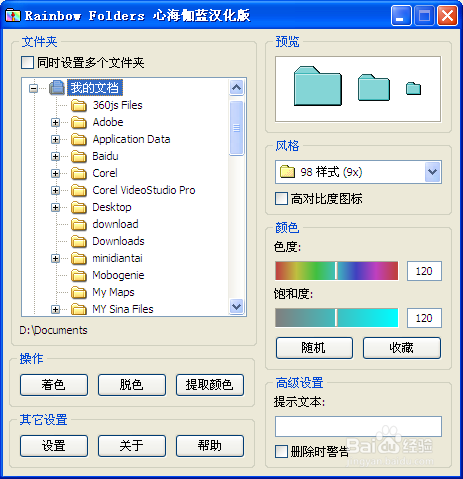Expand the Adobe folder node
Screen dimensions: 463x479
click(x=55, y=123)
